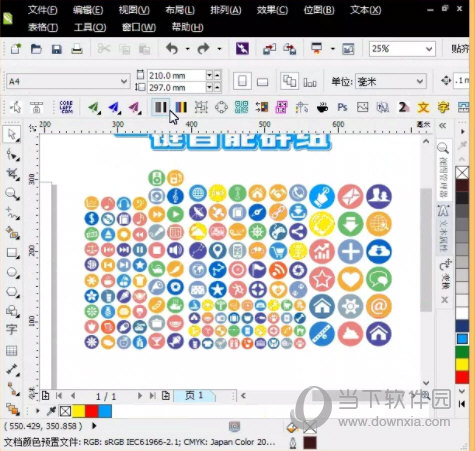Open the 表格(T) menu
This screenshot has height=451, width=475.
tap(43, 27)
